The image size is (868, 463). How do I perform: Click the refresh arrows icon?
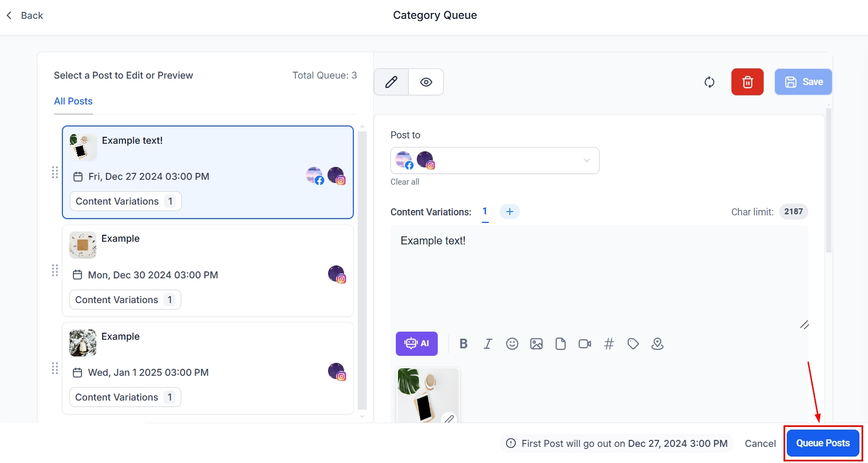(709, 82)
